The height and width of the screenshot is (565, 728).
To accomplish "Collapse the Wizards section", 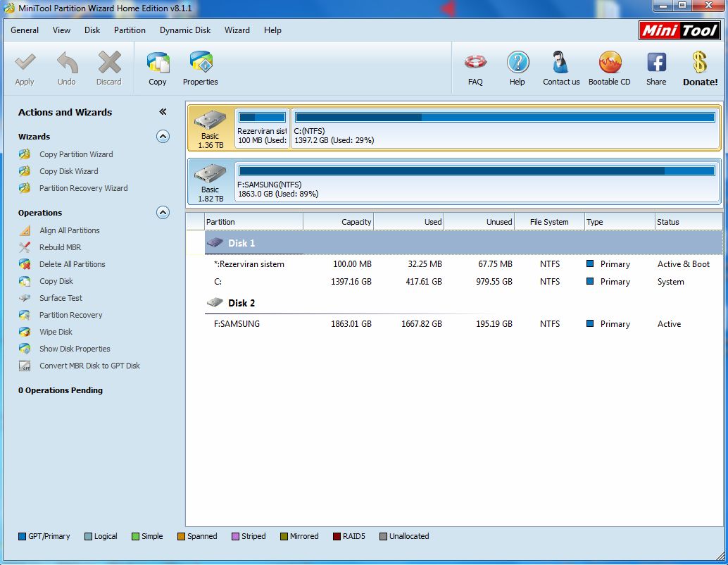I will [x=163, y=137].
